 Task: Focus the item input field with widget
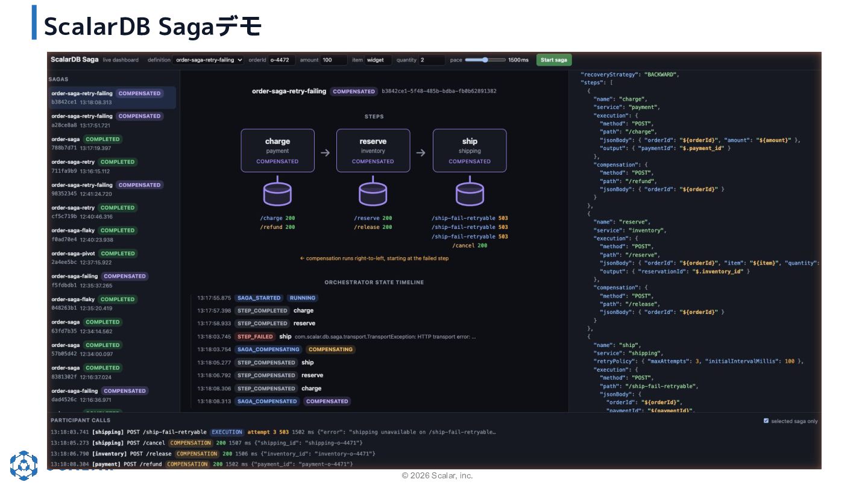click(x=378, y=60)
